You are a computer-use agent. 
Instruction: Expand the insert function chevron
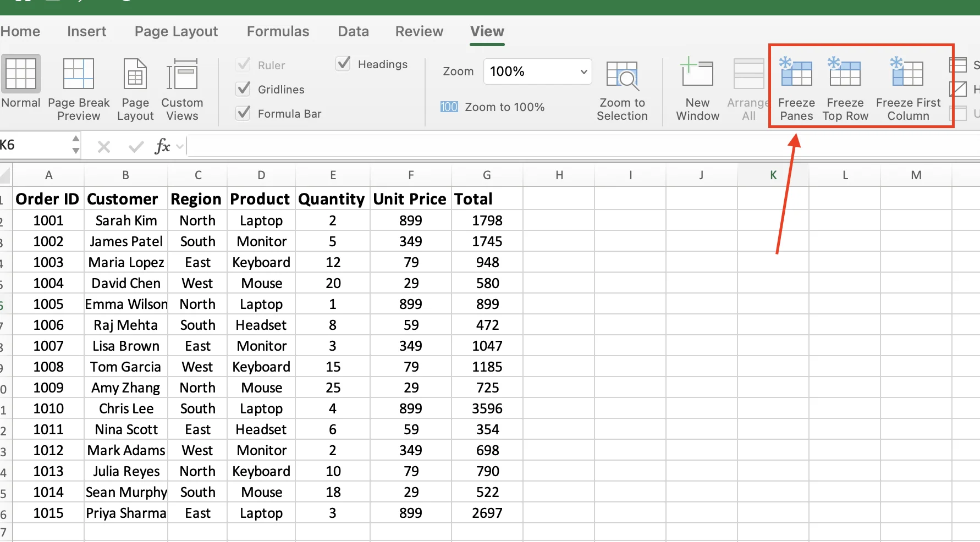pyautogui.click(x=180, y=147)
